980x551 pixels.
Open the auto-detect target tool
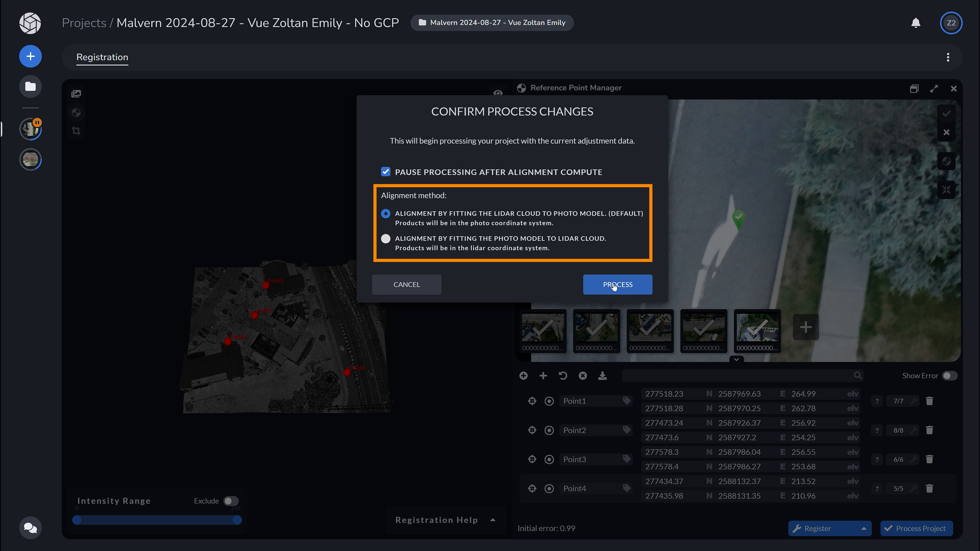523,375
